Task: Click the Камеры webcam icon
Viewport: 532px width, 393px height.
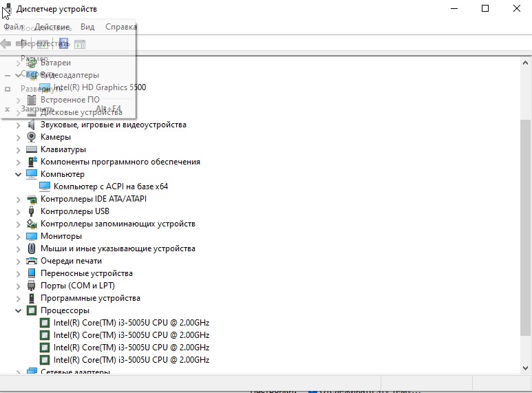Action: [x=31, y=137]
